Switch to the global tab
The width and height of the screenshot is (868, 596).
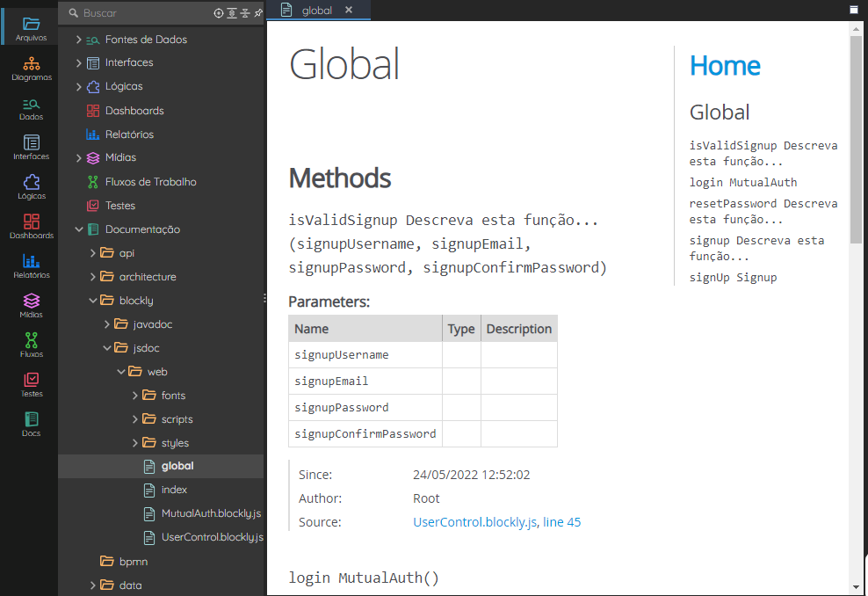pyautogui.click(x=318, y=10)
